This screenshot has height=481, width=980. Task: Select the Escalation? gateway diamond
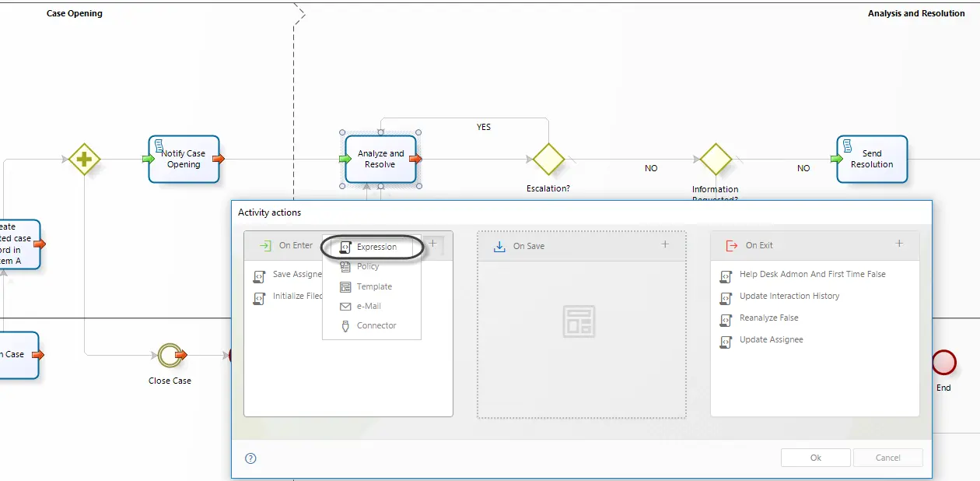coord(548,159)
